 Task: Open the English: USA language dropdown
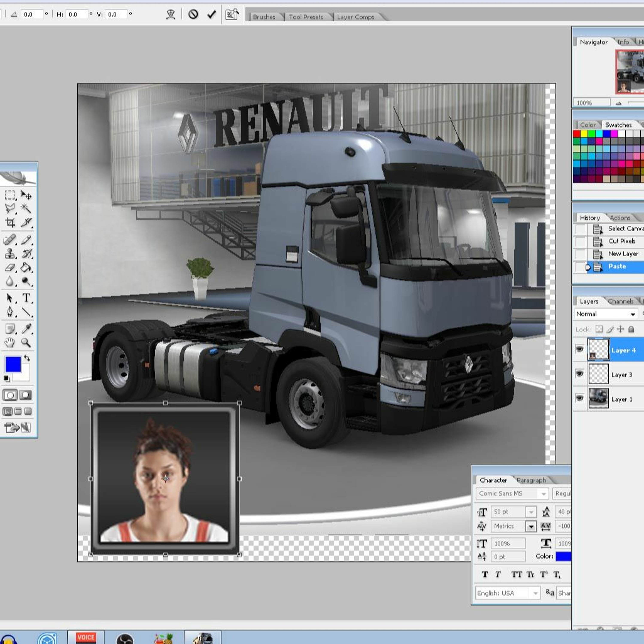coord(535,593)
